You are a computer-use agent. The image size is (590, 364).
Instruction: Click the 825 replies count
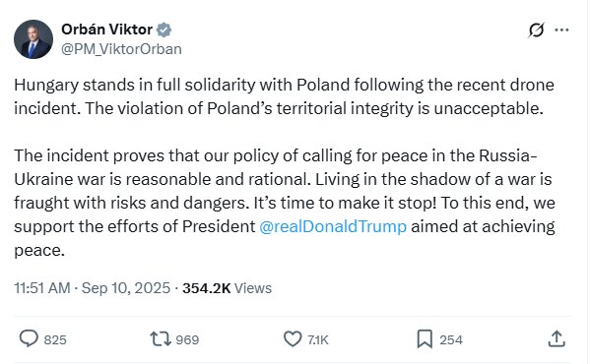pos(55,340)
